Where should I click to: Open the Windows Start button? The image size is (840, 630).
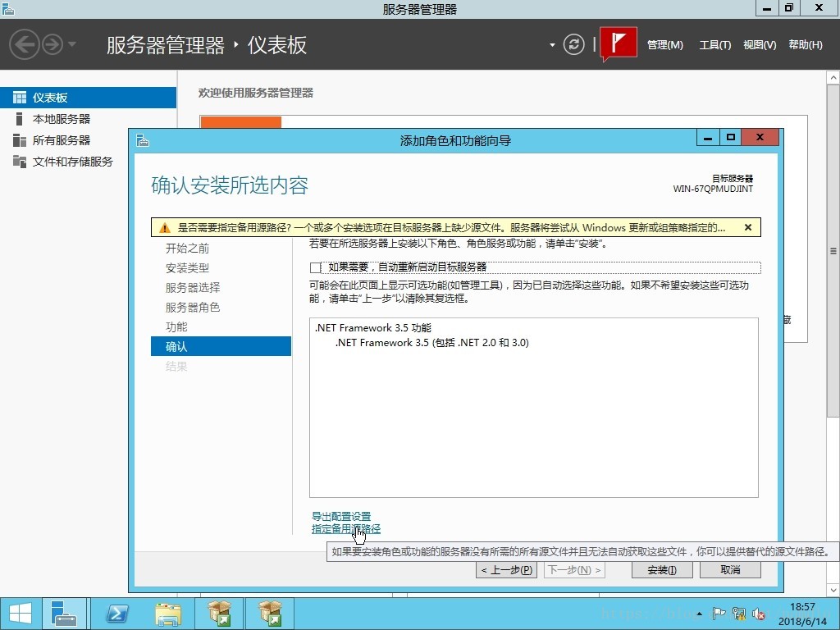(x=21, y=614)
